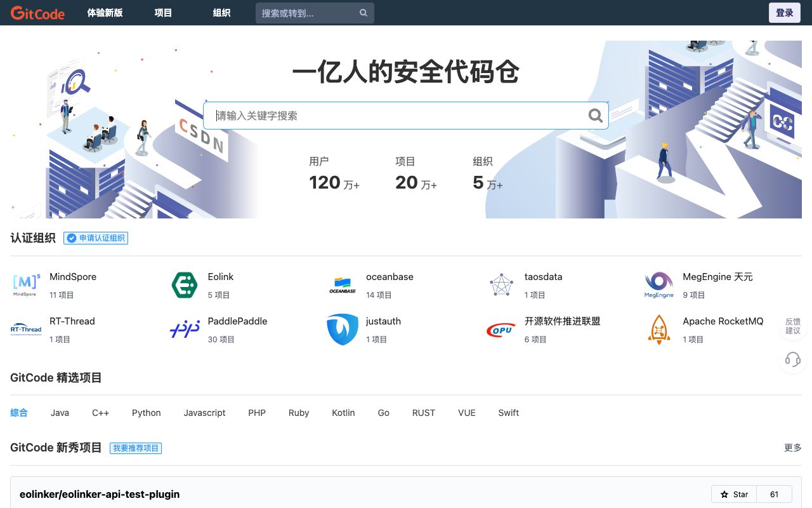812x508 pixels.
Task: Click the MegEngine 天元 logo
Action: [658, 284]
